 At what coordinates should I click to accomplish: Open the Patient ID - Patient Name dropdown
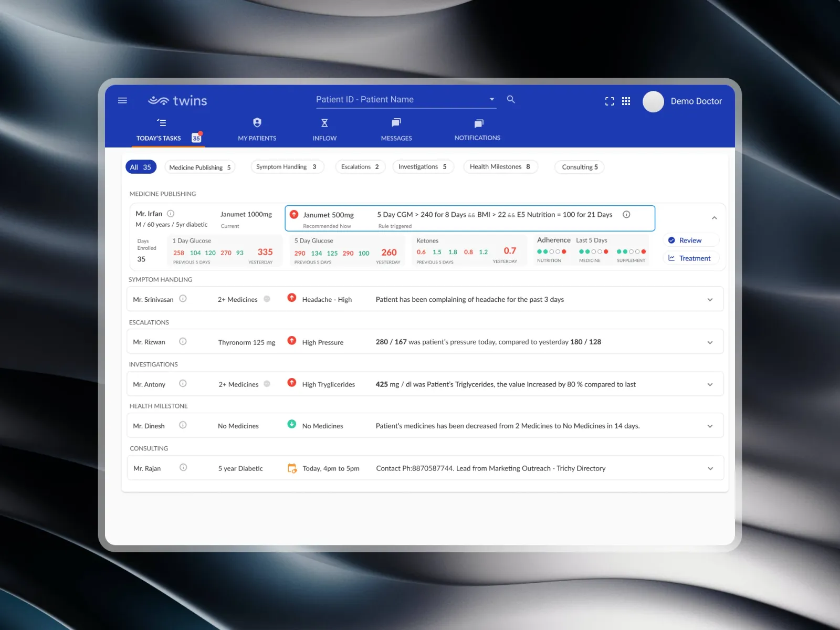(x=406, y=100)
